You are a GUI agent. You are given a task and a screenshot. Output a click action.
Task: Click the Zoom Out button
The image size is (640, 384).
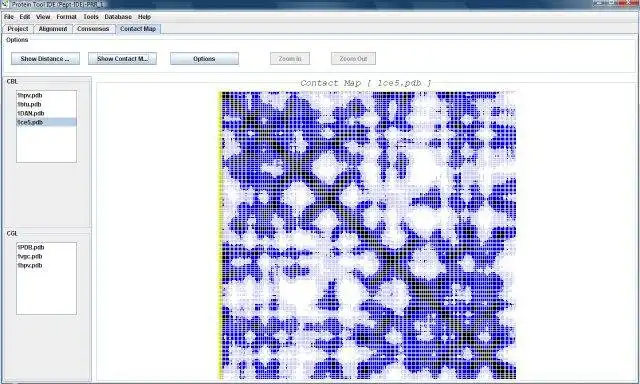pos(353,59)
